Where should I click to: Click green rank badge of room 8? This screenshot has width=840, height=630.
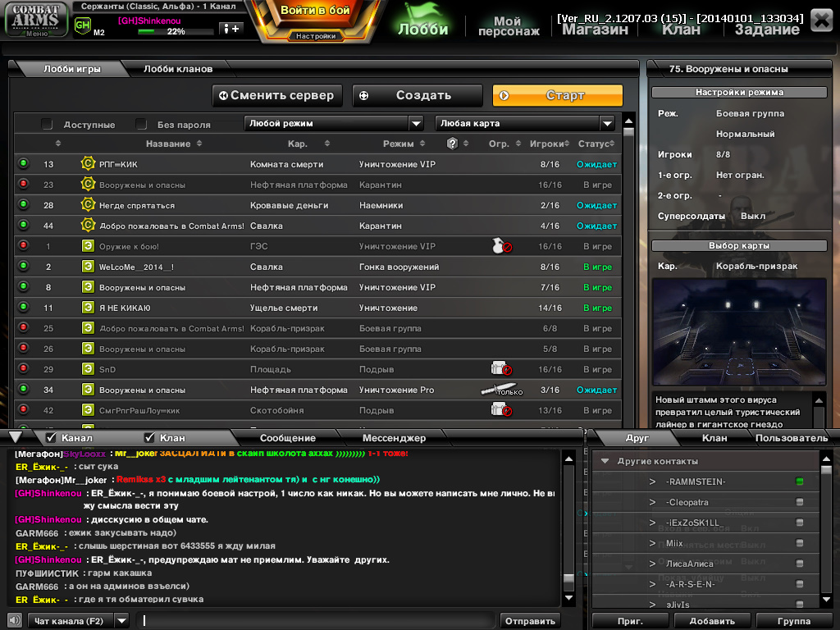click(88, 286)
